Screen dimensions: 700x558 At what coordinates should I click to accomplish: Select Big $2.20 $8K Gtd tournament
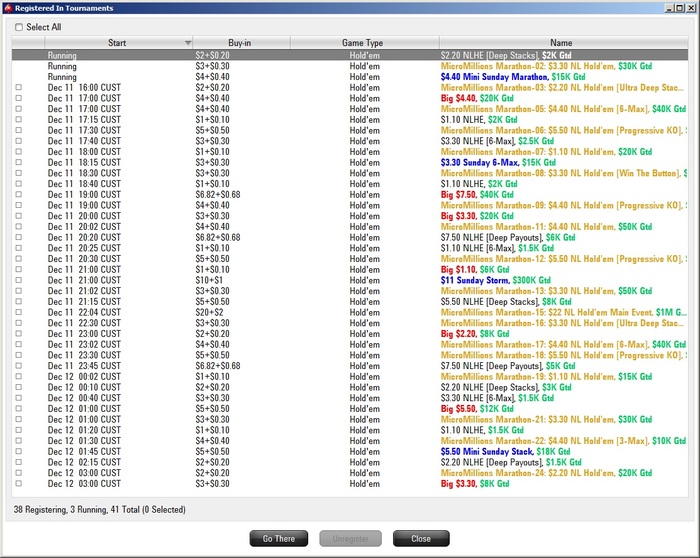click(x=350, y=334)
